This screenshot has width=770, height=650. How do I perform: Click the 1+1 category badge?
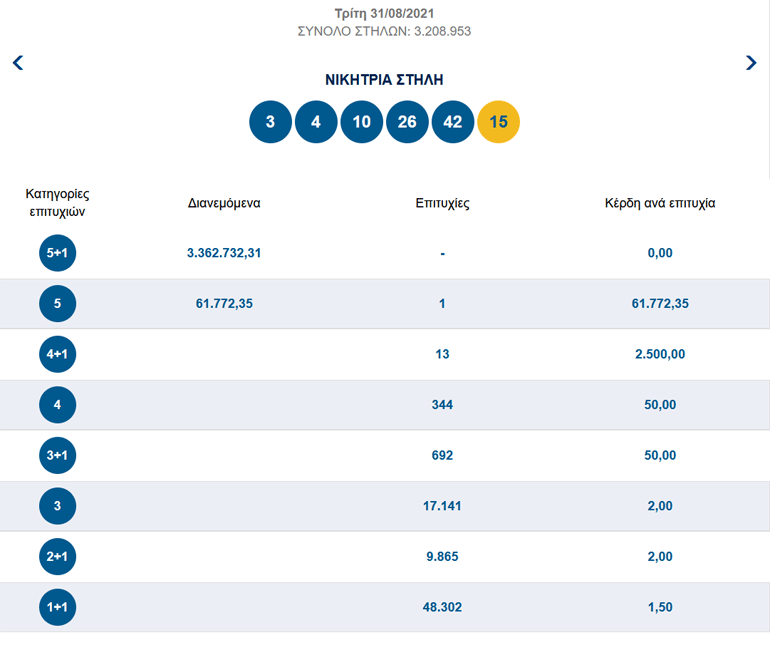pos(58,608)
